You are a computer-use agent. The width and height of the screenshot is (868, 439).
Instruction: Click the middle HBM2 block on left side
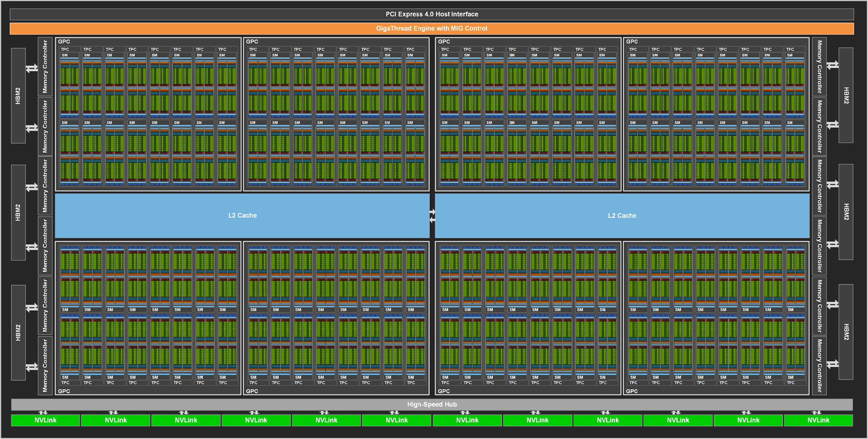tap(18, 212)
